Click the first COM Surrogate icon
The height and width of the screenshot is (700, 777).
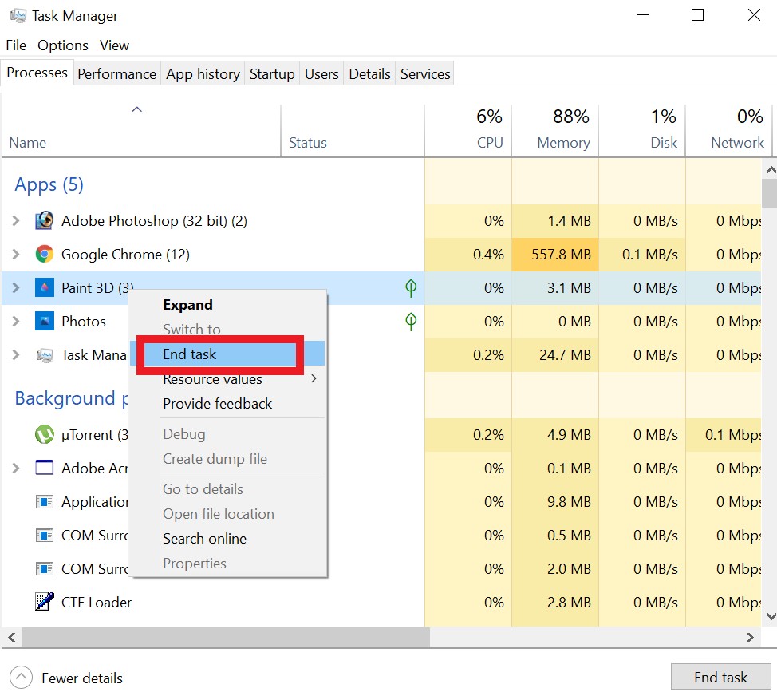(x=44, y=536)
